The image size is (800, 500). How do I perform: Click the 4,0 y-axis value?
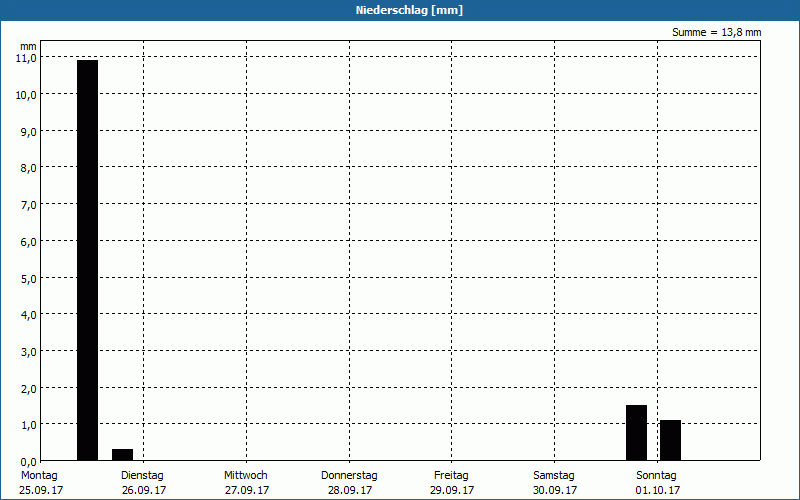click(28, 315)
